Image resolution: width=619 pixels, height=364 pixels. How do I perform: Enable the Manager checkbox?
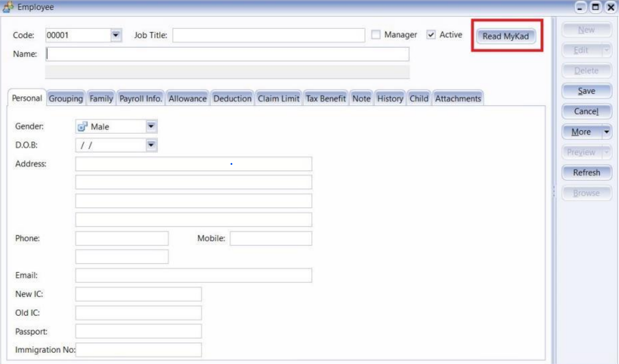point(376,35)
